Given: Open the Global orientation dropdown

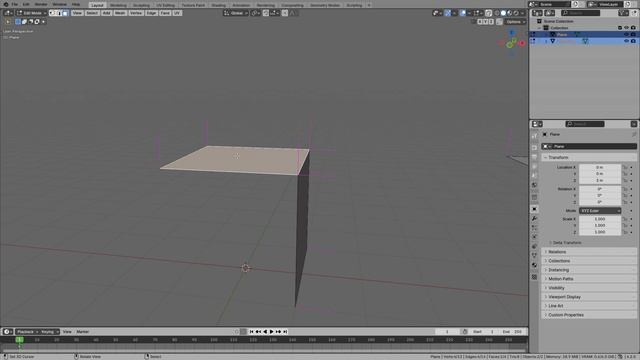Looking at the screenshot, I should (236, 13).
